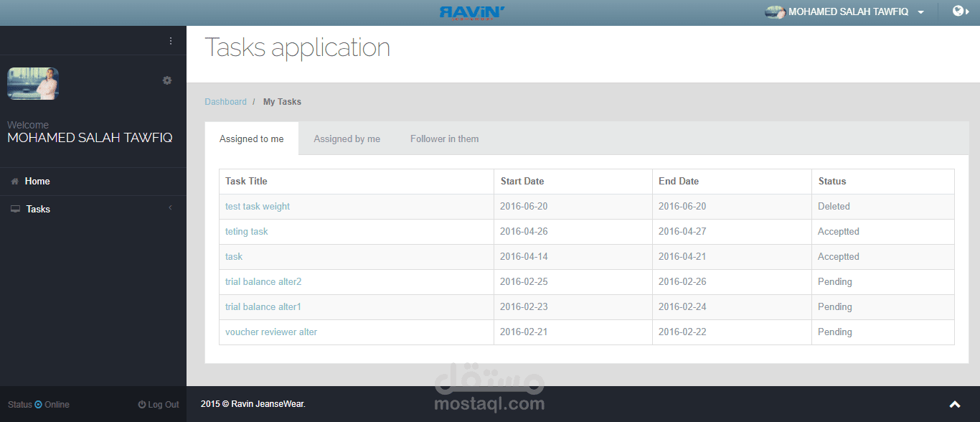Click the 2015 © Ravin JeanseWear footer text
Viewport: 980px width, 422px height.
pos(253,404)
